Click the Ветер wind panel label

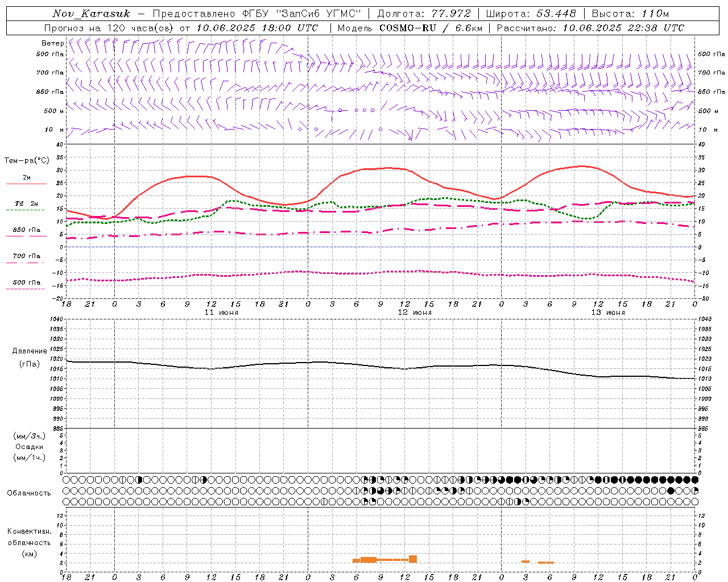coord(52,43)
